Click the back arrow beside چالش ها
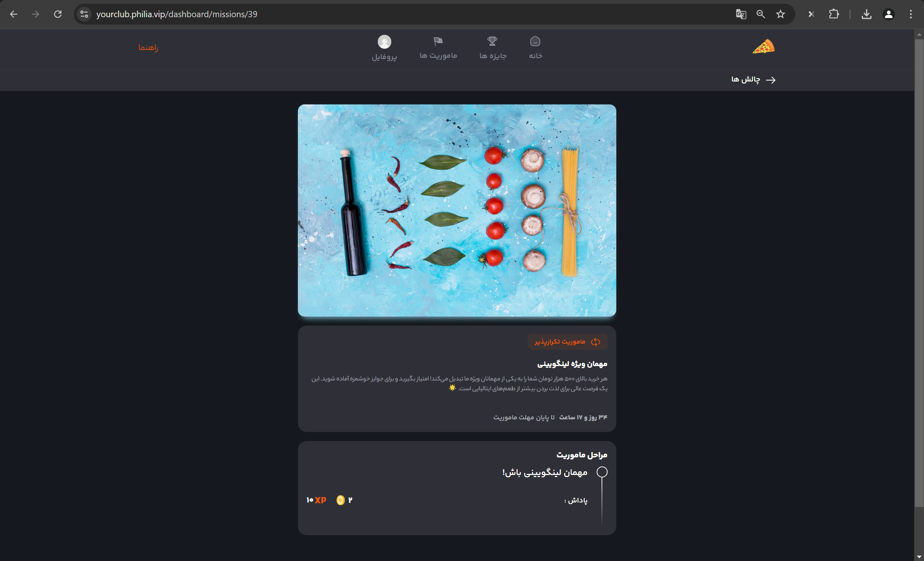924x561 pixels. coord(771,80)
